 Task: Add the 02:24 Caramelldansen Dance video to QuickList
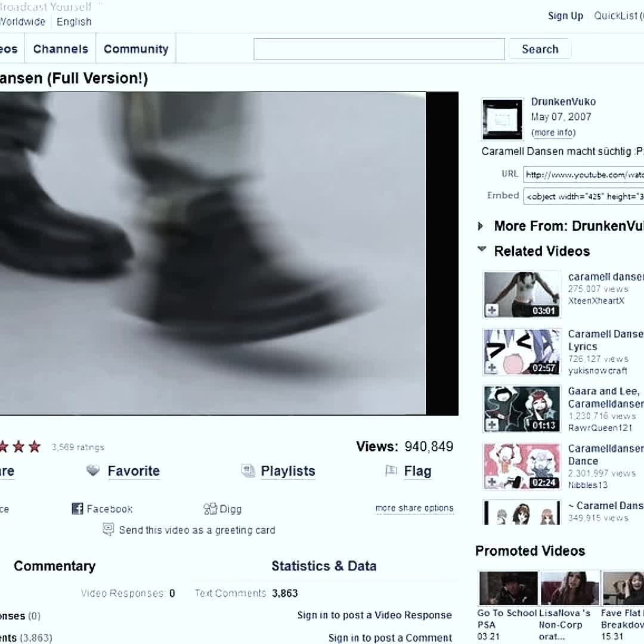tap(492, 482)
